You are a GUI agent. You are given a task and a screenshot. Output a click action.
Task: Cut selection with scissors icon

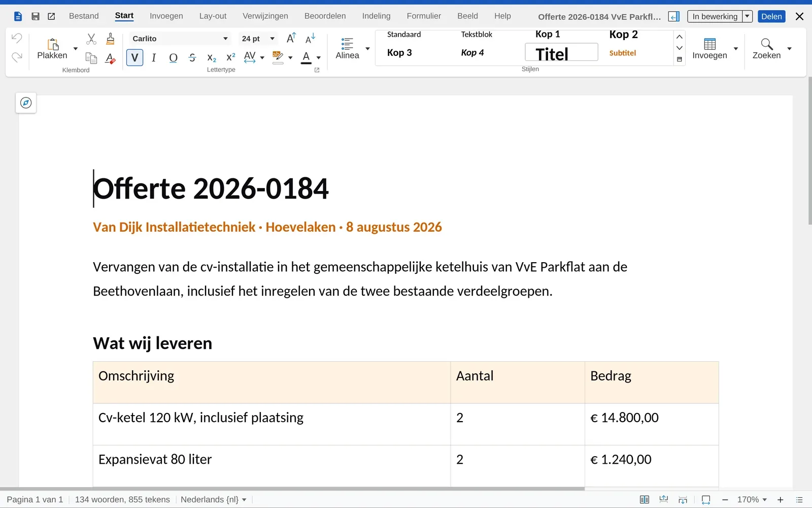tap(91, 39)
